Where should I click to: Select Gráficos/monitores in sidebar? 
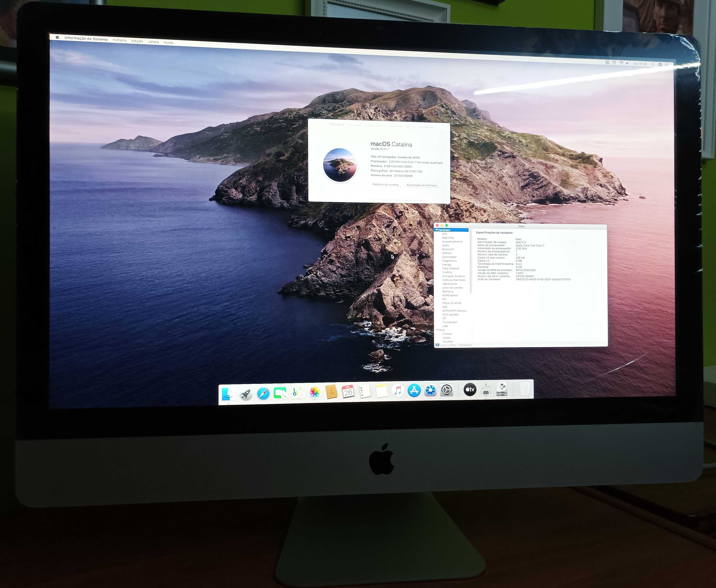tap(454, 280)
